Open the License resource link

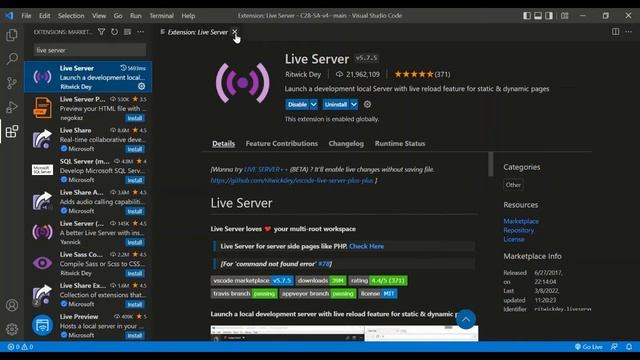point(514,239)
